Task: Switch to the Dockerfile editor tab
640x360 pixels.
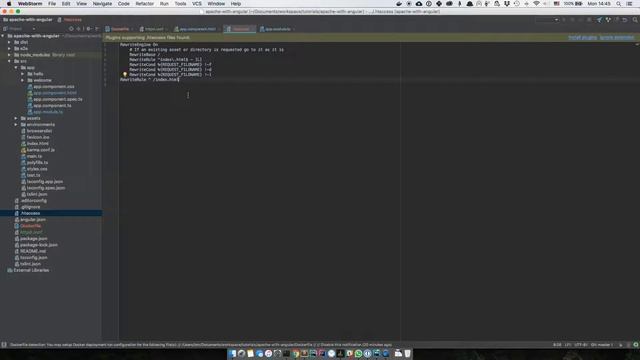Action: [120, 29]
